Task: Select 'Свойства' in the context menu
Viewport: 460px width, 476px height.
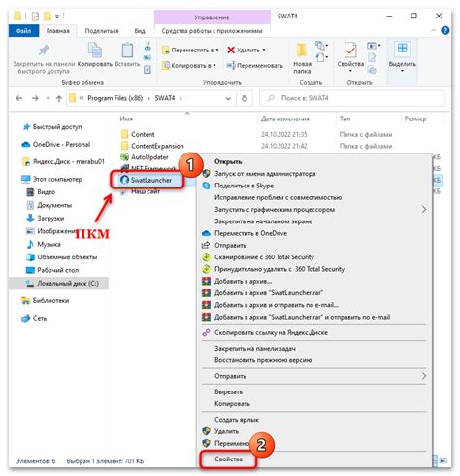Action: (x=228, y=459)
